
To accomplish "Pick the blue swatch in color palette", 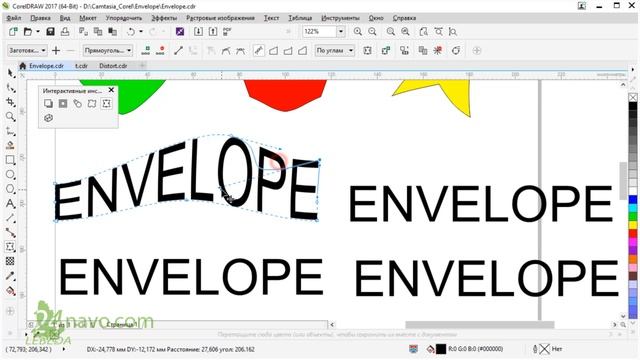I will click(633, 200).
